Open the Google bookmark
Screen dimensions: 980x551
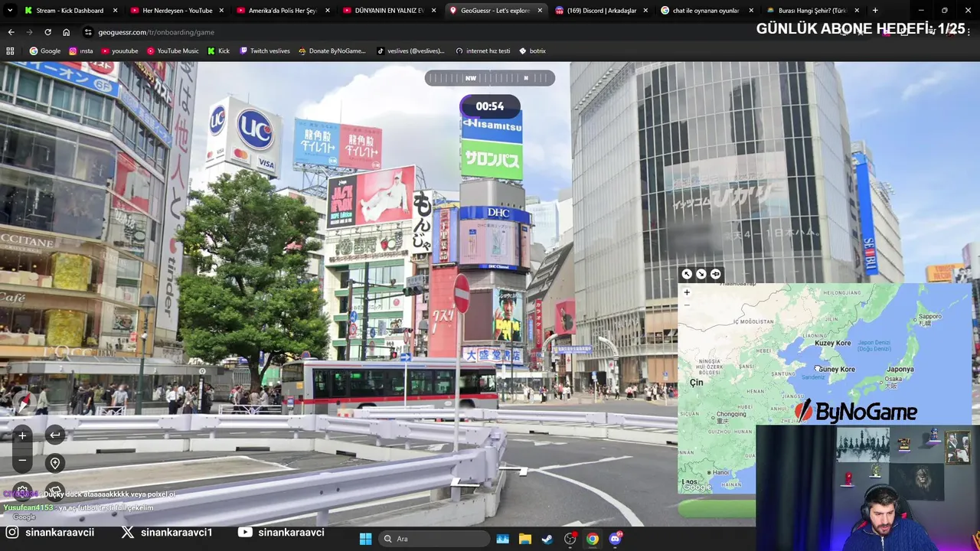coord(44,51)
